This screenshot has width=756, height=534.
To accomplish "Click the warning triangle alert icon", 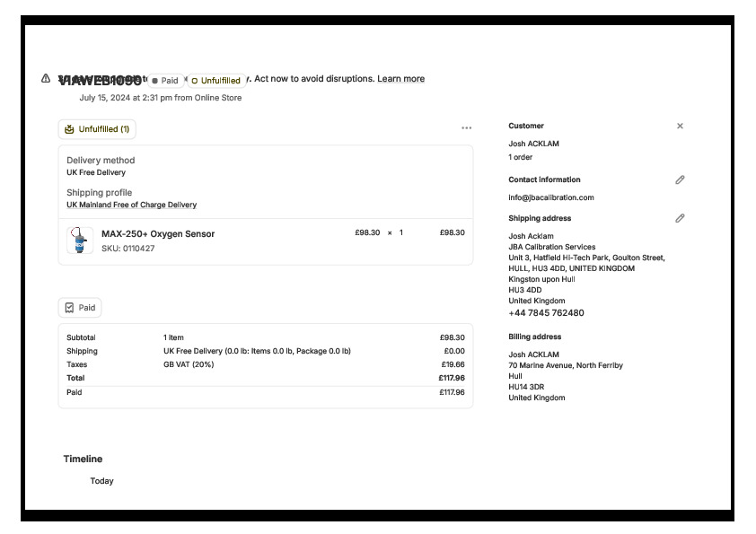I will click(x=46, y=78).
